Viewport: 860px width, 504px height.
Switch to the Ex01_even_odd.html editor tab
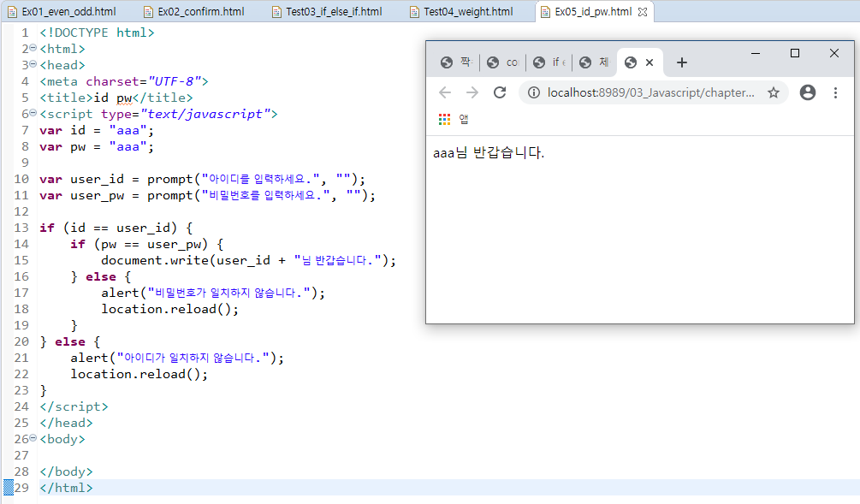(62, 11)
